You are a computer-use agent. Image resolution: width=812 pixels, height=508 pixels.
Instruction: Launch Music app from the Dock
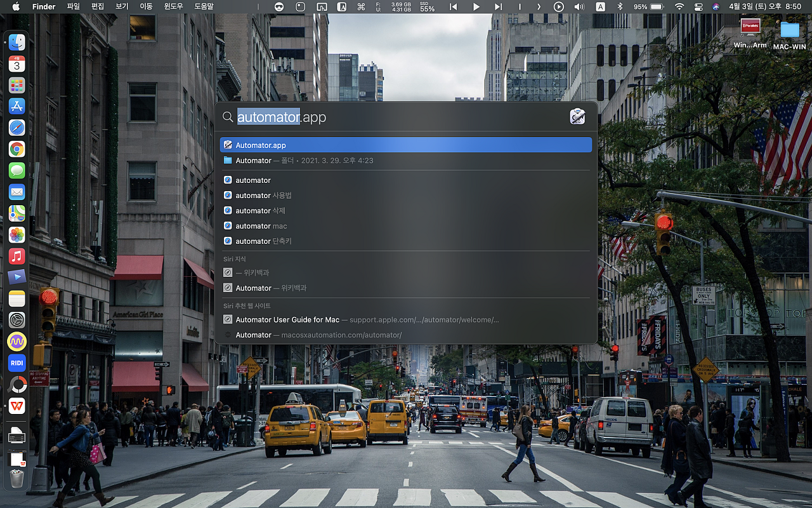[17, 256]
